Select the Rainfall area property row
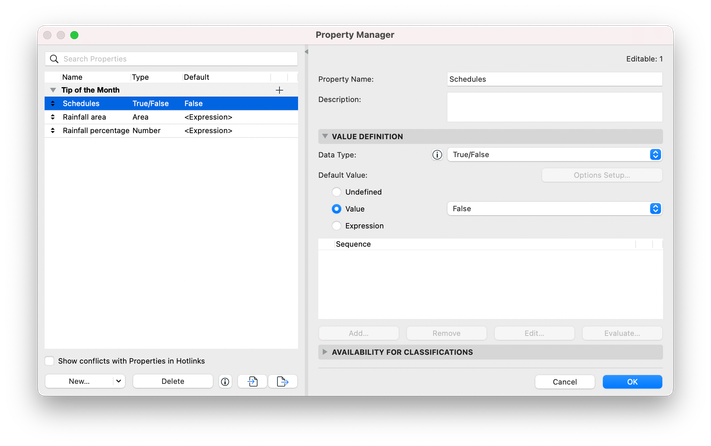711x446 pixels. (x=171, y=117)
